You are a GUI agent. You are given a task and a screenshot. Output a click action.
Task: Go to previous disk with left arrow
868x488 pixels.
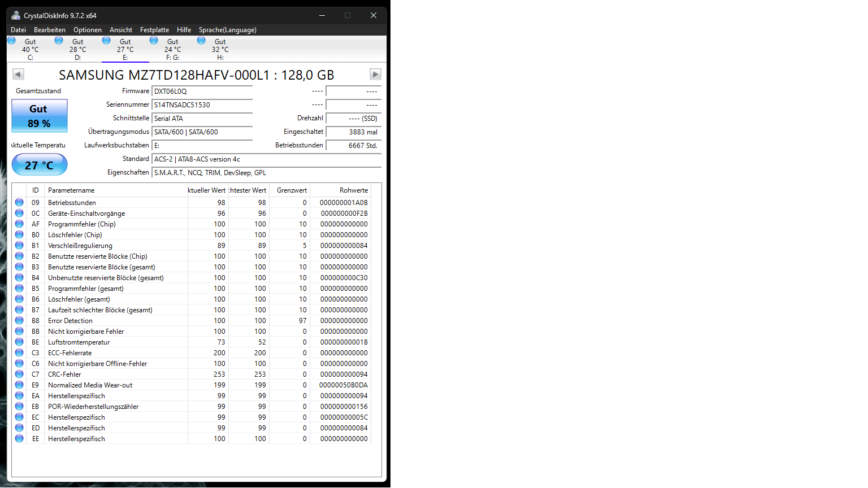pos(18,74)
